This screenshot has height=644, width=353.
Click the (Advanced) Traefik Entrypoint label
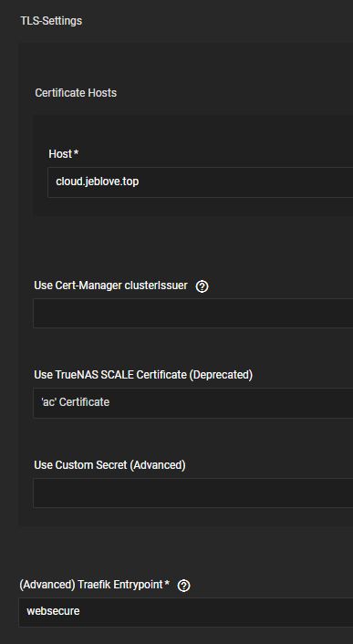[x=91, y=585]
